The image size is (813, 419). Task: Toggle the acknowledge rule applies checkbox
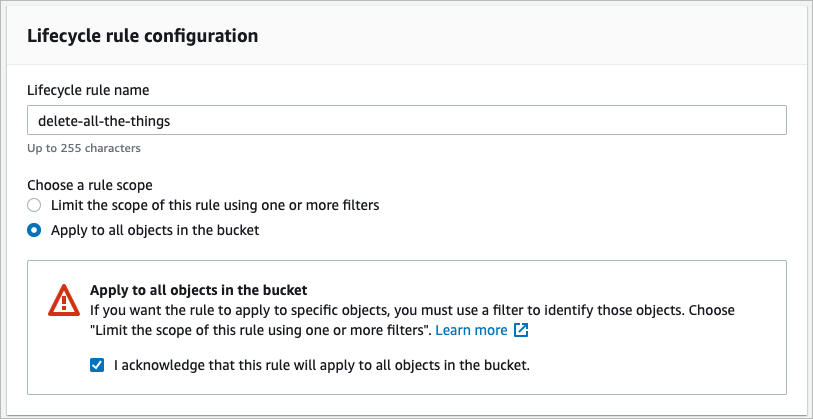[x=97, y=365]
